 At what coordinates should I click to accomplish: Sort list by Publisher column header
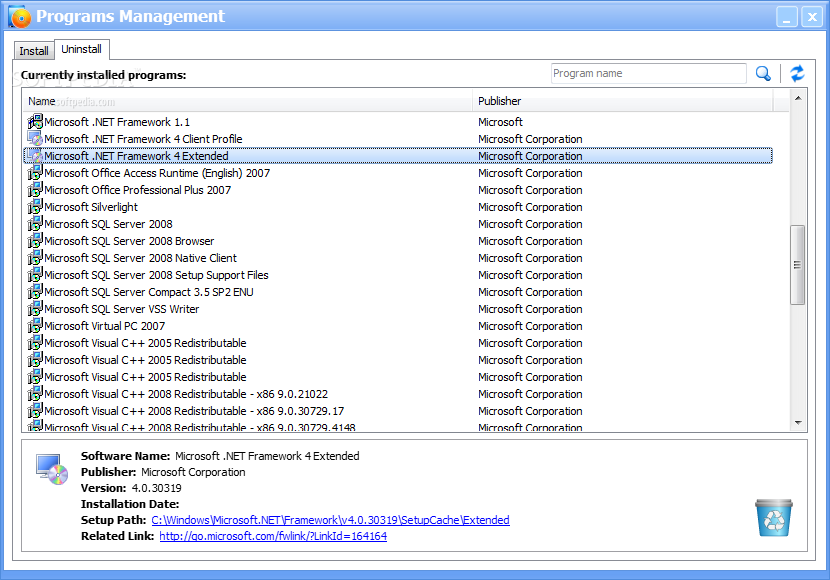(x=622, y=101)
